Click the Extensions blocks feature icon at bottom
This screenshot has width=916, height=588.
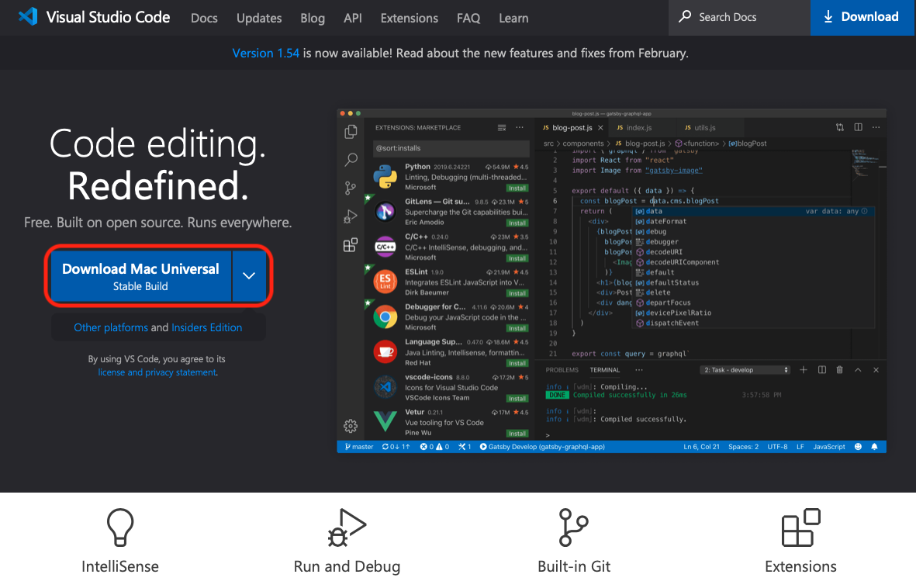(801, 527)
